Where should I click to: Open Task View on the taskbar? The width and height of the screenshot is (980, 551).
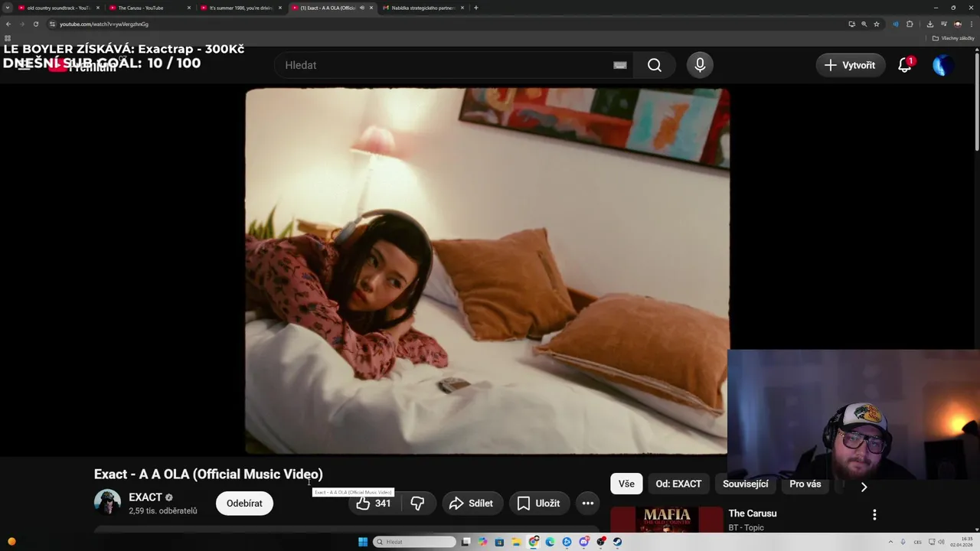click(x=465, y=542)
